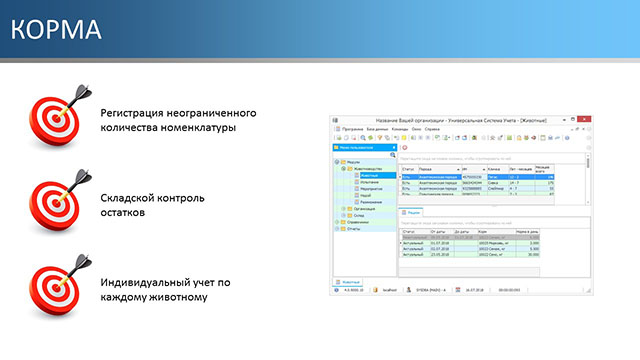Click the blue info icon in the status bar
This screenshot has width=640, height=360.
click(337, 290)
